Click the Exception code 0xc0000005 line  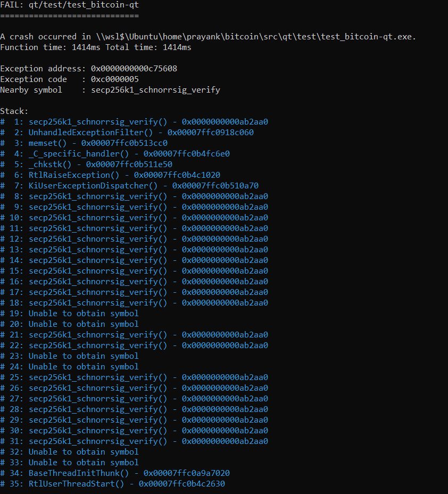pyautogui.click(x=69, y=79)
